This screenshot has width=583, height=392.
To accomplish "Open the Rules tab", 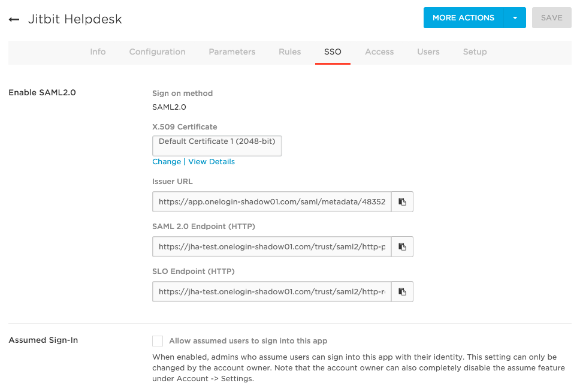I will tap(289, 52).
